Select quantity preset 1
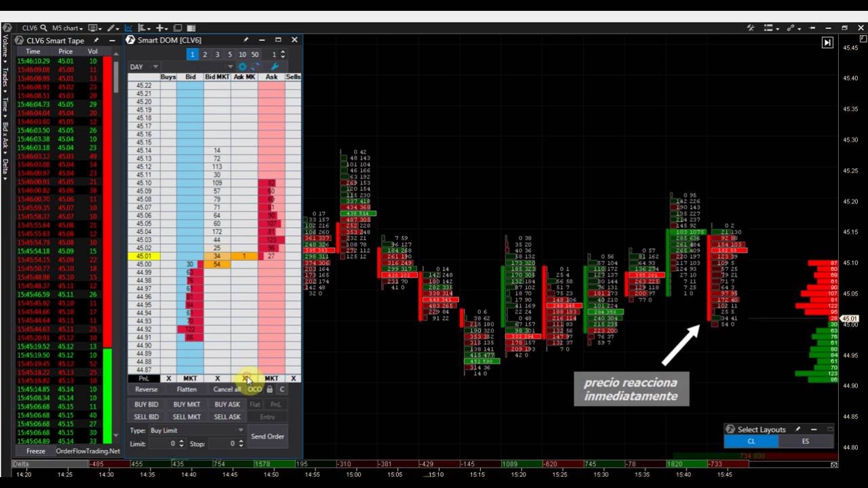This screenshot has height=488, width=868. coord(193,54)
